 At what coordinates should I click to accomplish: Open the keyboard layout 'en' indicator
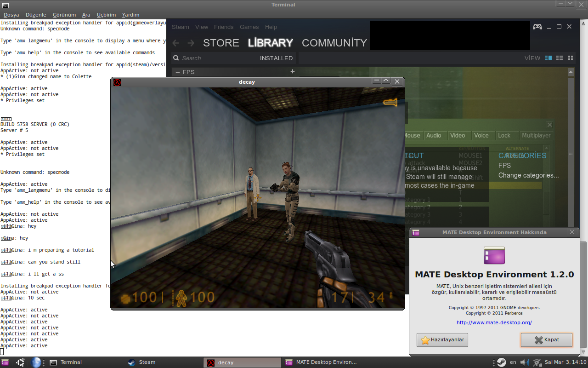[x=513, y=362]
